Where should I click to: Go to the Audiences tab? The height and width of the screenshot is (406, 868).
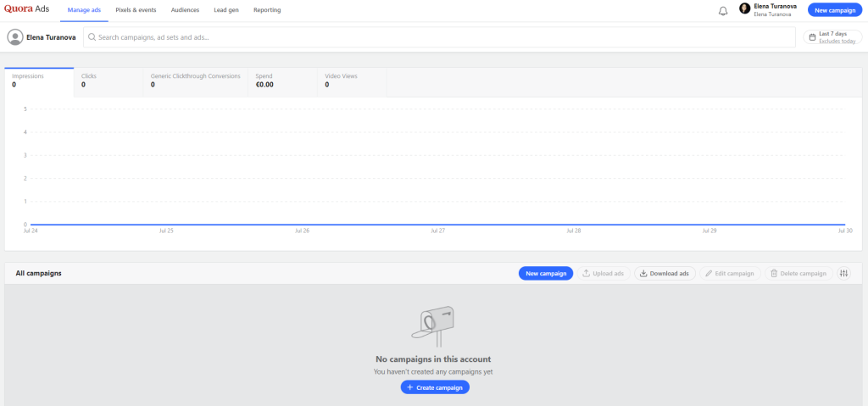[x=185, y=10]
